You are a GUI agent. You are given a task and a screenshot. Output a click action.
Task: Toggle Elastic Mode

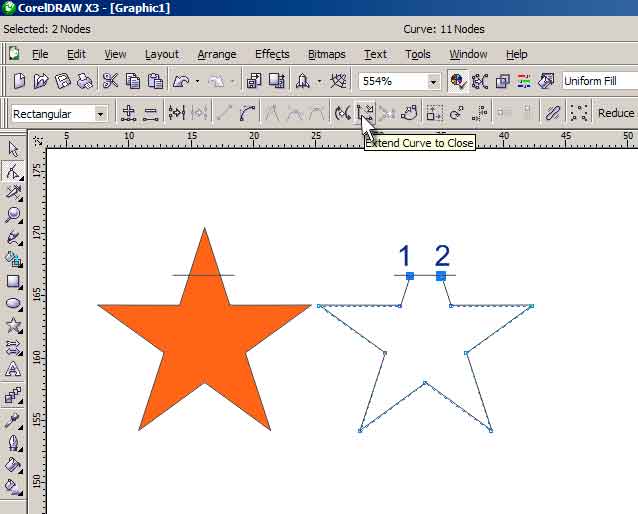pos(553,113)
